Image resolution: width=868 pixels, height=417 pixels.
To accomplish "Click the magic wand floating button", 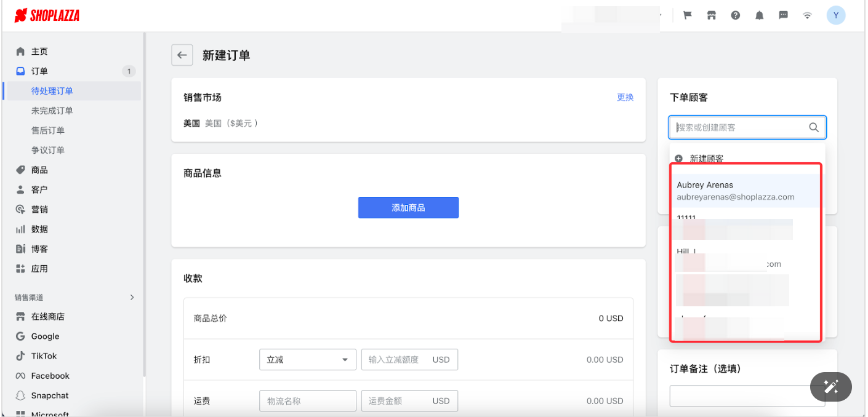I will tap(831, 386).
